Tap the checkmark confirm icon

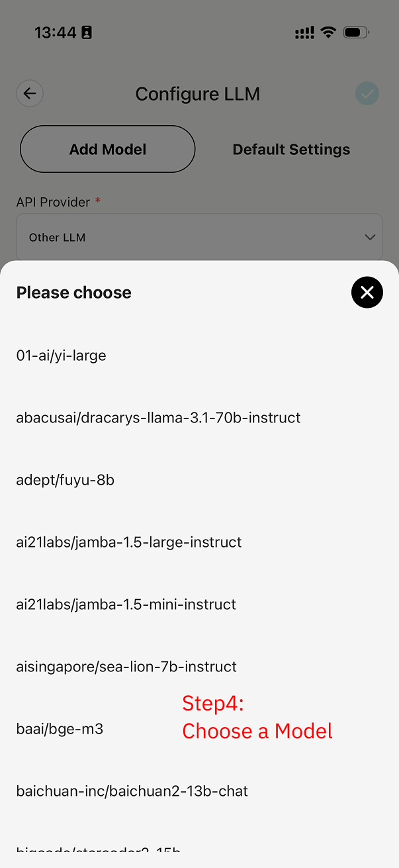click(367, 94)
